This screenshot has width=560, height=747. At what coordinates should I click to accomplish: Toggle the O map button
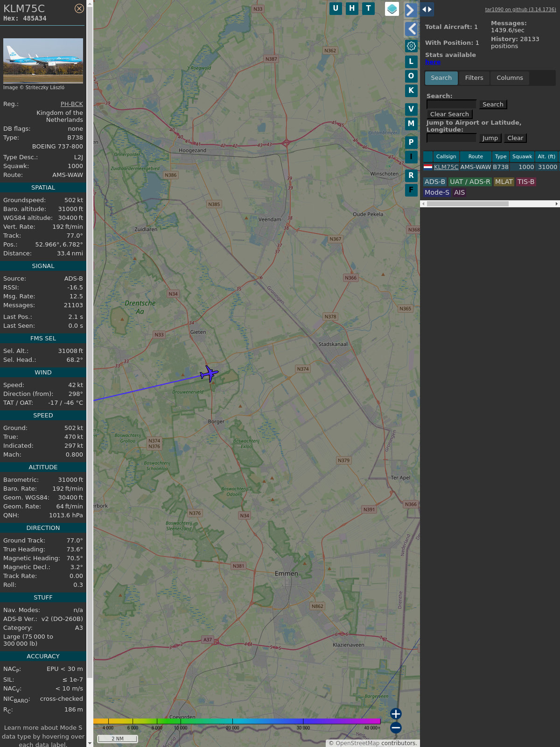[x=411, y=76]
